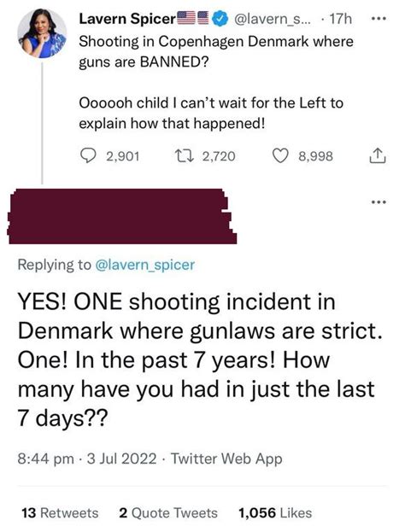Open the @lavern_spicer mention link
The image size is (405, 532).
(145, 265)
